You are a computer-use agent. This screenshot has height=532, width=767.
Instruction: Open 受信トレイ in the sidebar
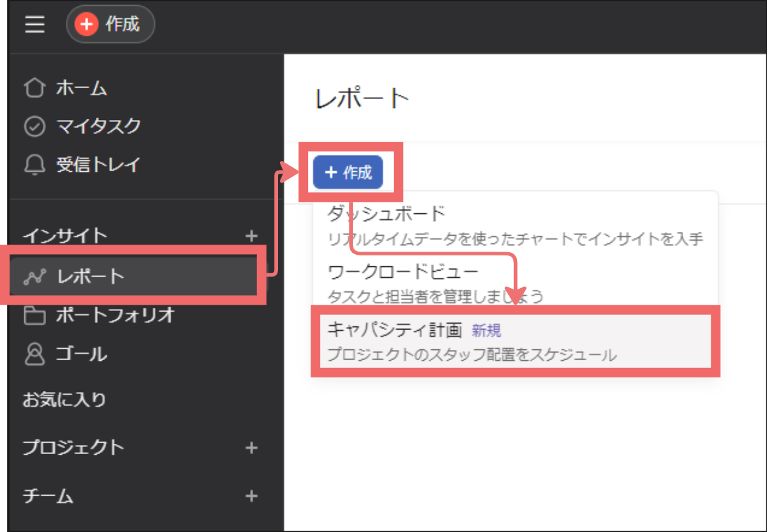click(98, 165)
